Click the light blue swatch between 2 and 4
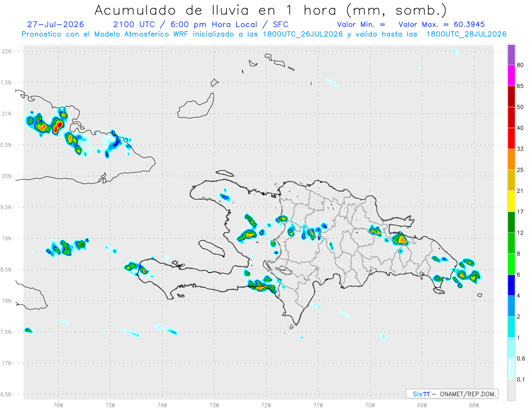The image size is (532, 411). tap(511, 306)
